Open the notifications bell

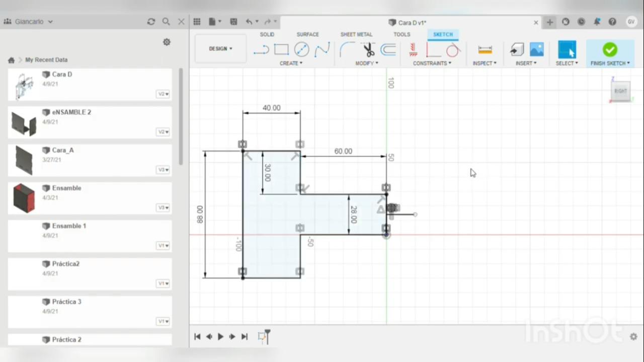[597, 22]
